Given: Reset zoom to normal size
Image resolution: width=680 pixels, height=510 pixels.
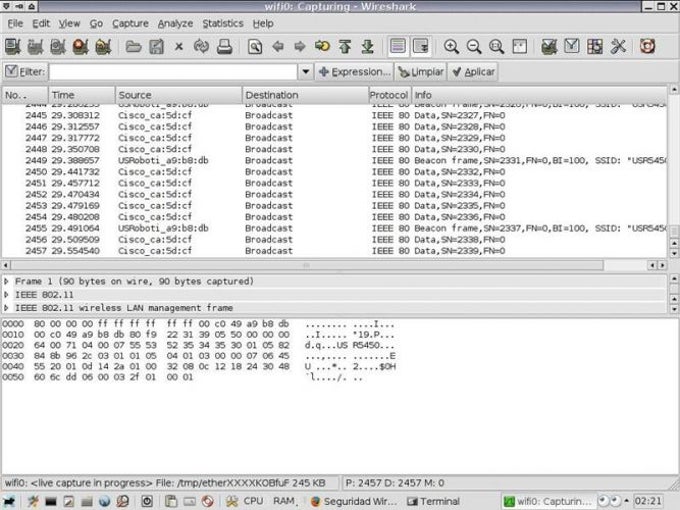Looking at the screenshot, I should (497, 46).
